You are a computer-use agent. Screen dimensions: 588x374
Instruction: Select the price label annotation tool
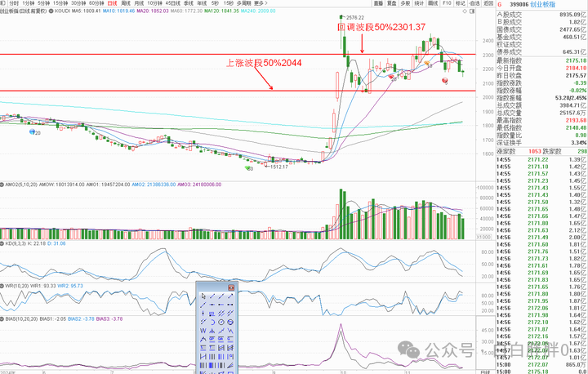point(212,314)
